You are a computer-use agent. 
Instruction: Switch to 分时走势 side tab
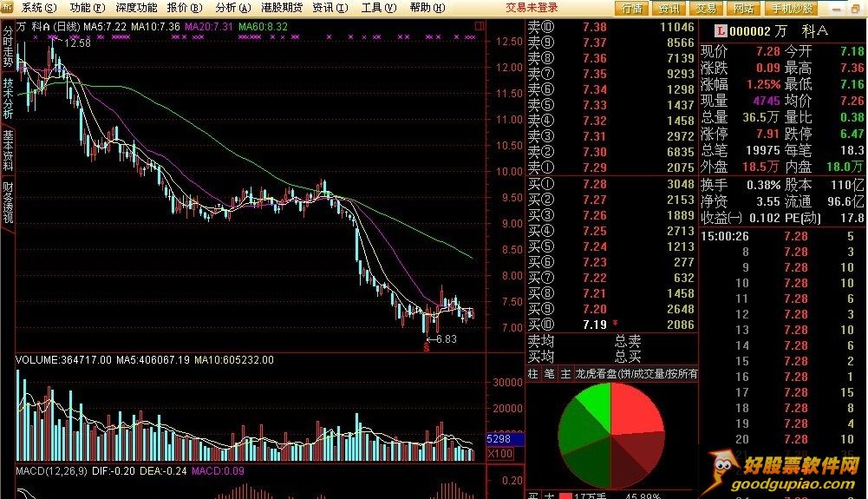click(x=8, y=46)
